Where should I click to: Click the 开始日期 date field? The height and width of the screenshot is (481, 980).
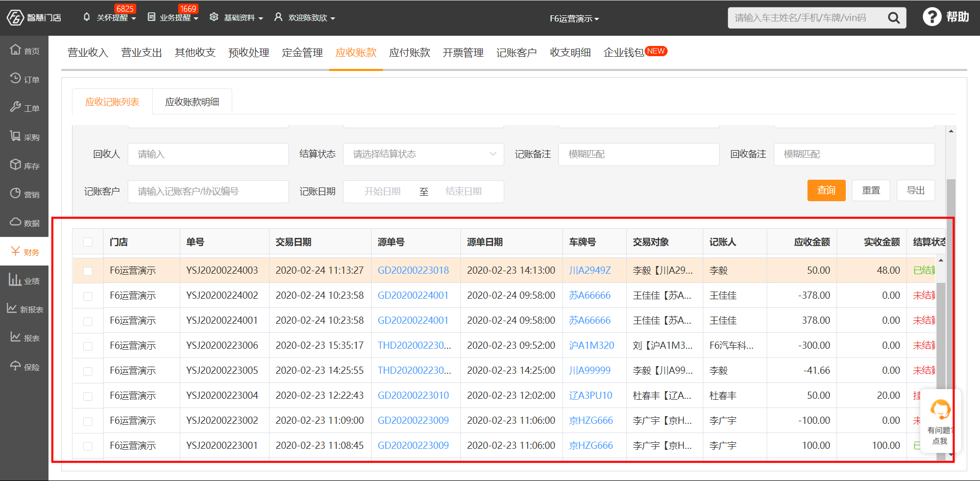382,191
